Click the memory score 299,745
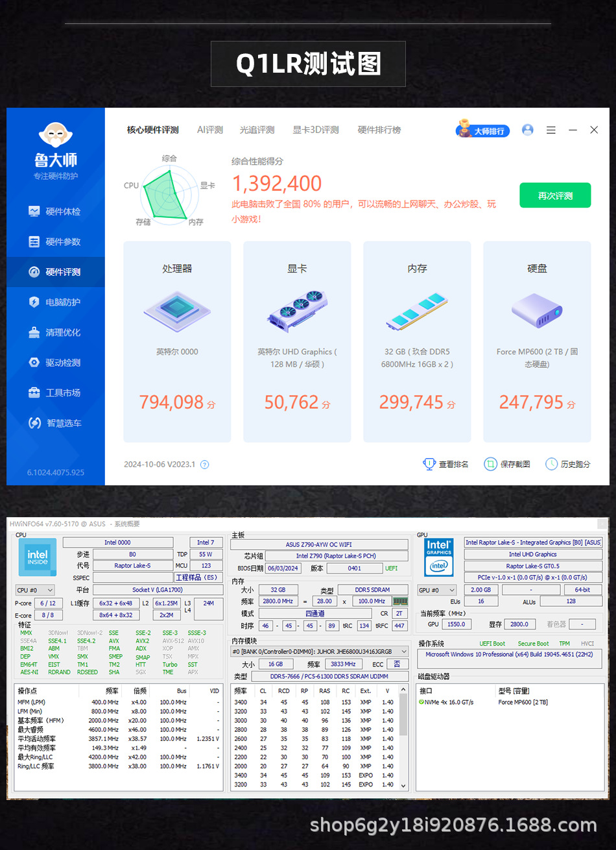The image size is (616, 850). point(411,402)
